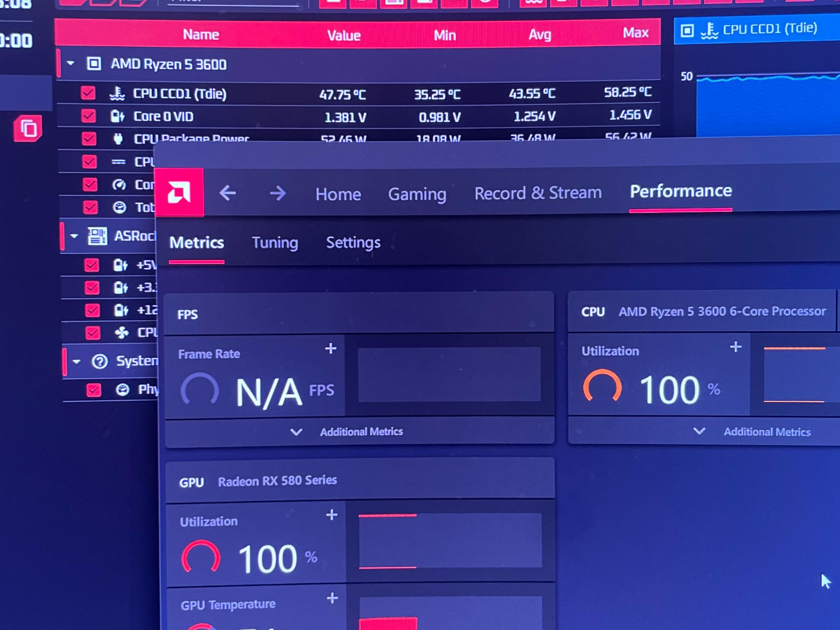Viewport: 840px width, 630px height.
Task: Open the Settings sub-tab under Performance
Action: click(353, 243)
